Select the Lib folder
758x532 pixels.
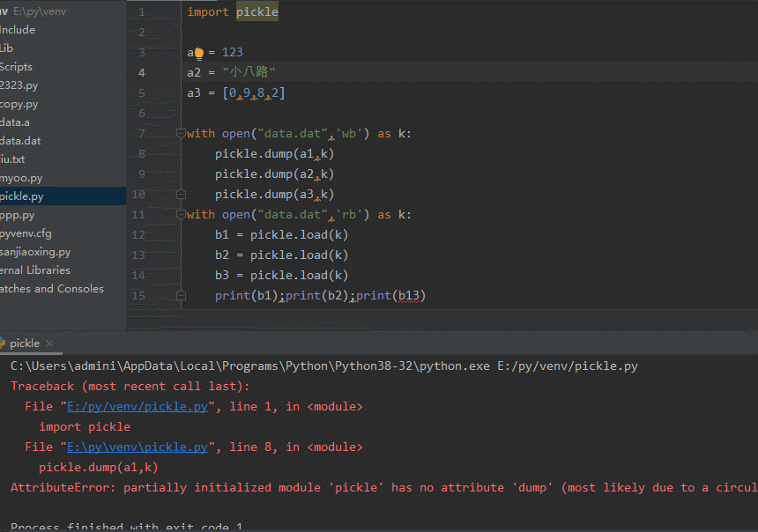[63, 48]
